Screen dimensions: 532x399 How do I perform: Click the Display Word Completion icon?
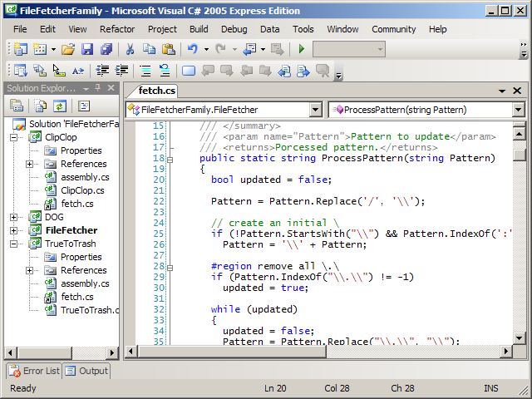pyautogui.click(x=78, y=71)
